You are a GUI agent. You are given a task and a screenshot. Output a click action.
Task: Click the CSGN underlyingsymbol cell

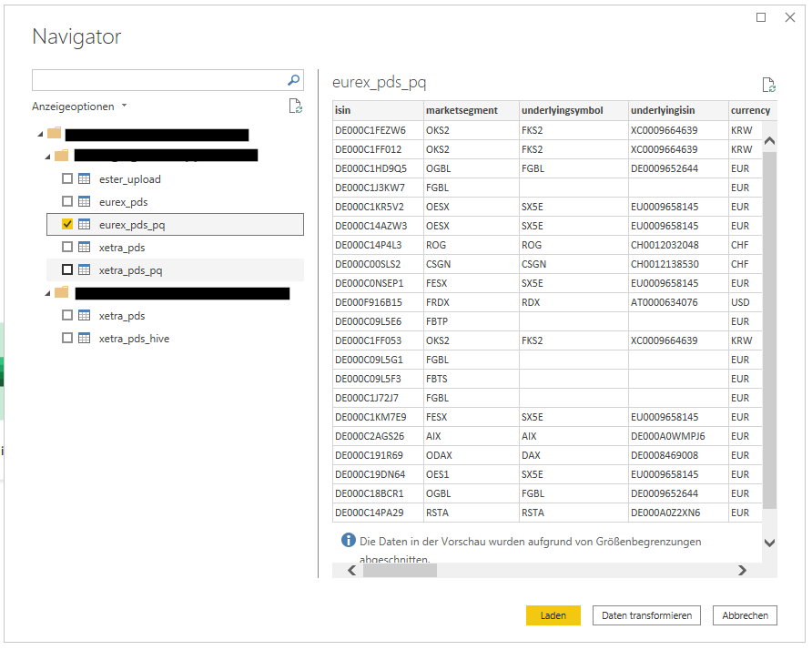click(573, 264)
